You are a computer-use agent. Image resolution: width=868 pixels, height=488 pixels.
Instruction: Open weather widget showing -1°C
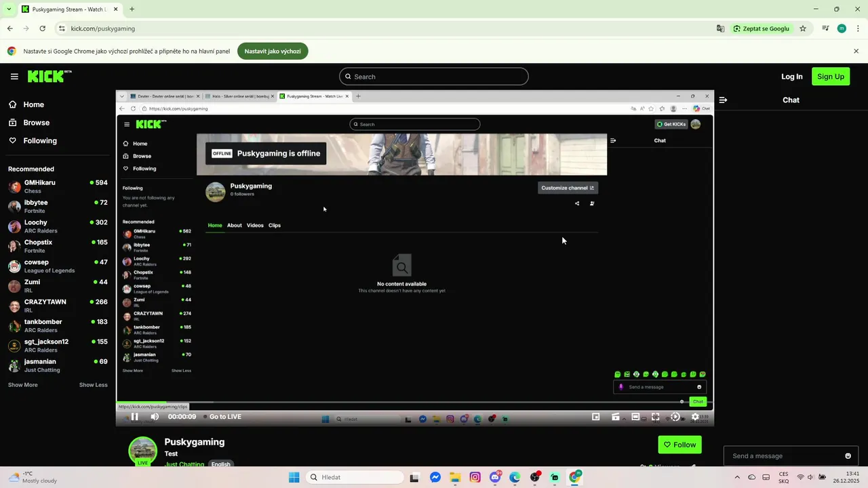[x=34, y=477]
